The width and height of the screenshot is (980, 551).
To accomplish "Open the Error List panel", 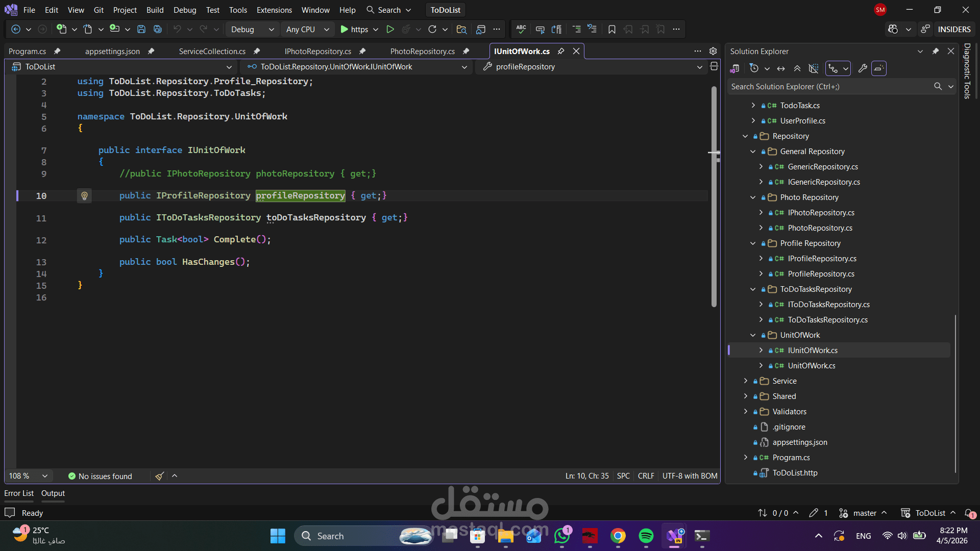I will [x=19, y=493].
